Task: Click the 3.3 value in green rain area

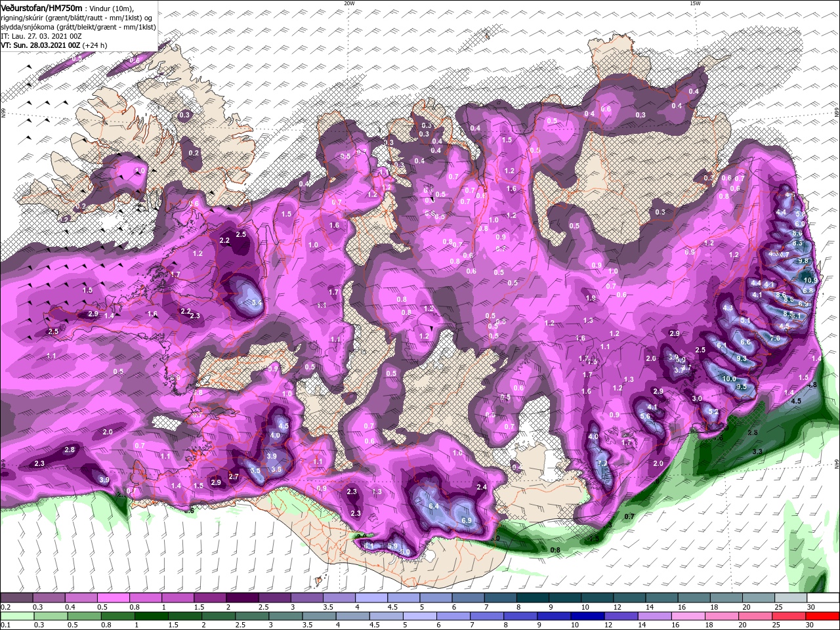Action: (x=757, y=451)
